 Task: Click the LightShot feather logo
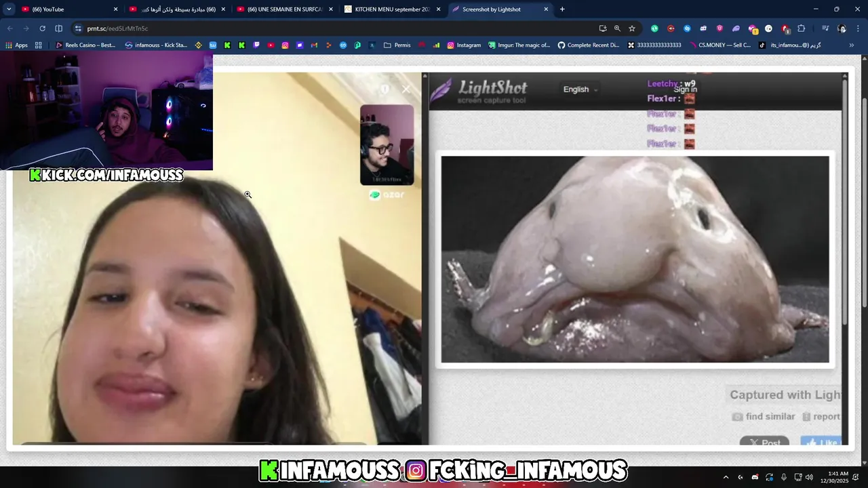click(441, 90)
